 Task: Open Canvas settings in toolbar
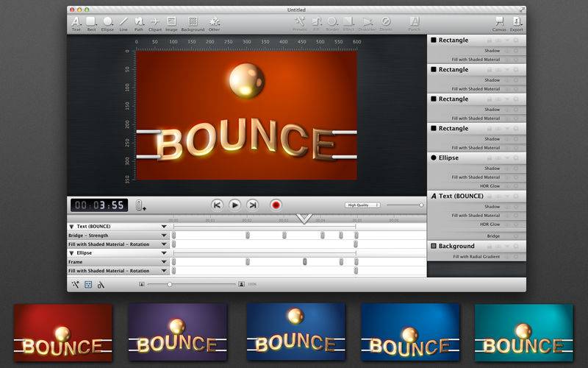[x=499, y=22]
